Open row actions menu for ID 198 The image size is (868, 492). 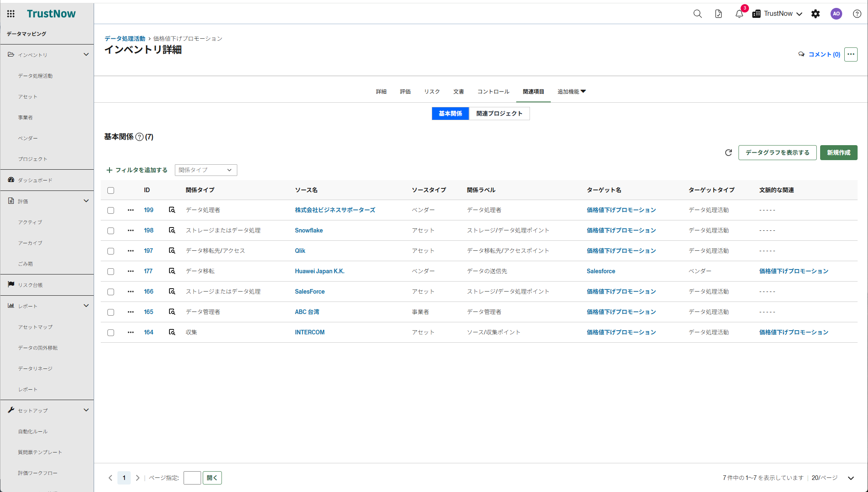[131, 230]
